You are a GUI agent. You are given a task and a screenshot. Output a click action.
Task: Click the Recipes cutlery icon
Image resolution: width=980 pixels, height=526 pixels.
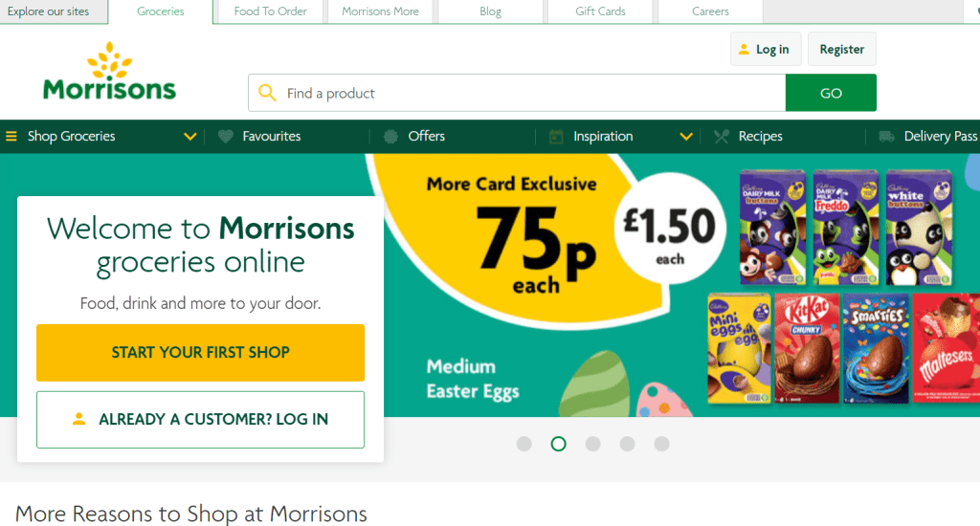[x=722, y=137]
